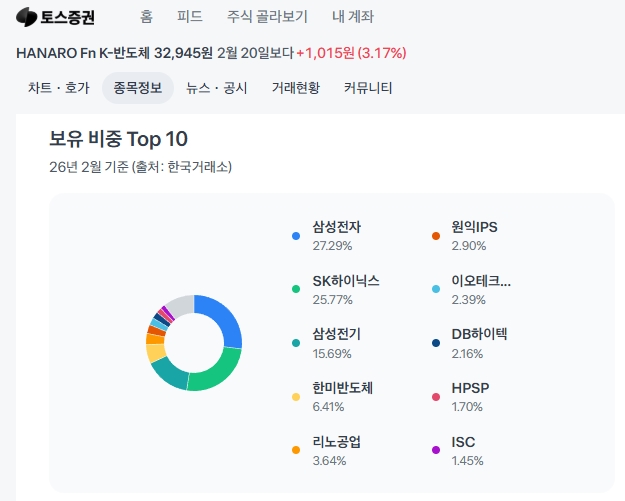Screen dimensions: 625x501
Task: Open DB하이텍 holding entry
Action: pyautogui.click(x=480, y=334)
